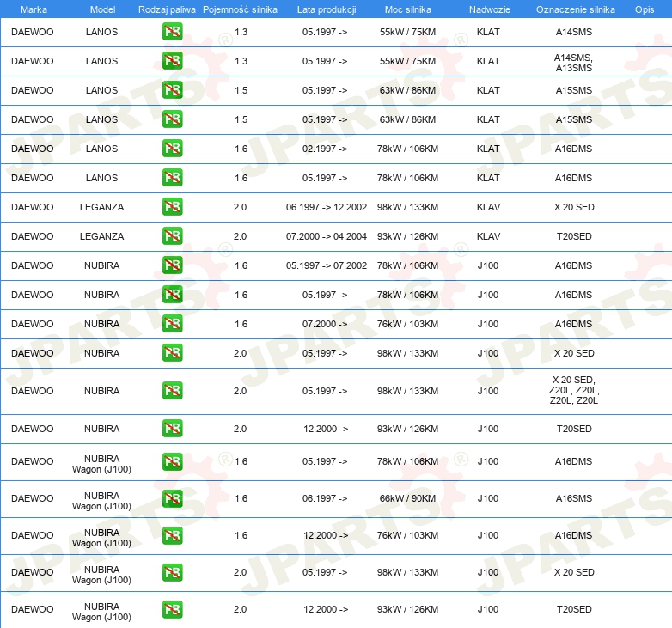Select the 'X 20 SED, Z20L, Z20L' engine cell
The image size is (672, 628).
point(574,390)
